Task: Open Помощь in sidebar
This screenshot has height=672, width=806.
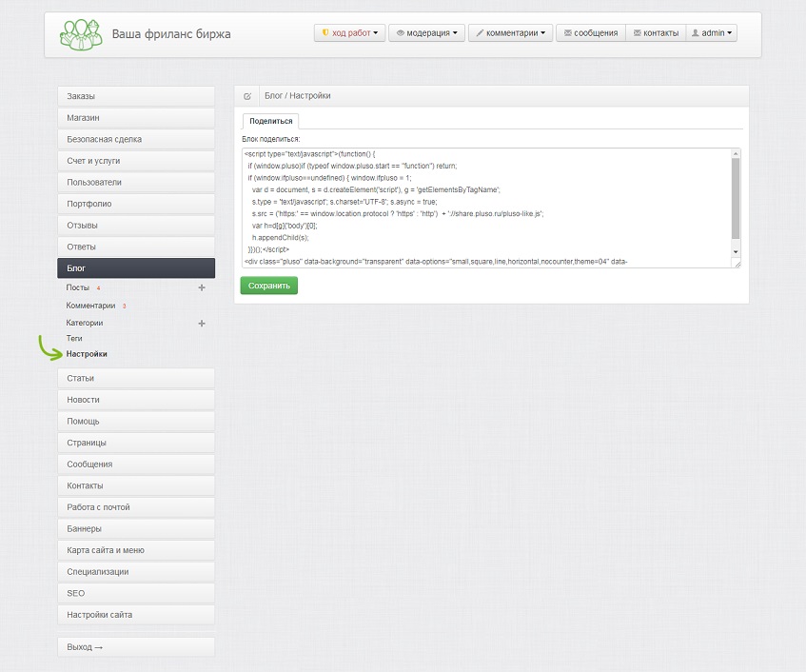Action: (x=136, y=422)
